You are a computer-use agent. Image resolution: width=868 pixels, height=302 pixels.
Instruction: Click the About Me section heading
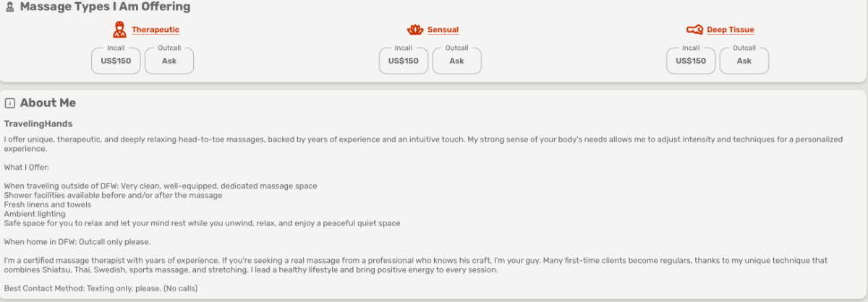pos(48,103)
